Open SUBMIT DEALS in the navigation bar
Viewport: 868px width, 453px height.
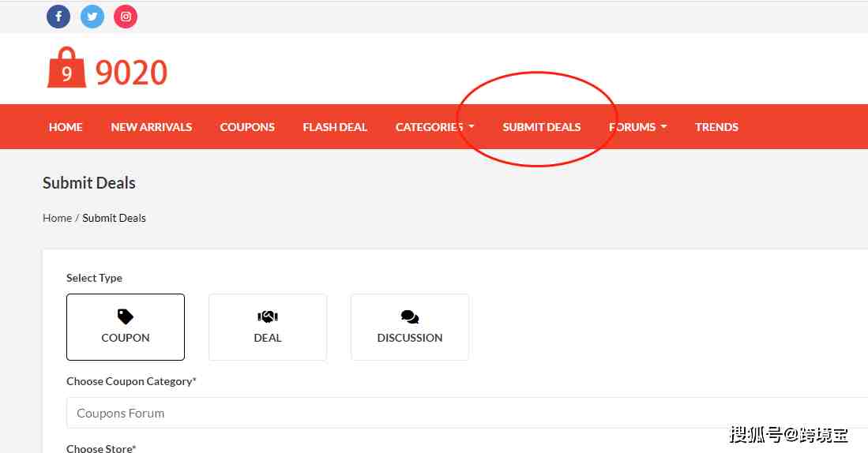click(x=541, y=127)
